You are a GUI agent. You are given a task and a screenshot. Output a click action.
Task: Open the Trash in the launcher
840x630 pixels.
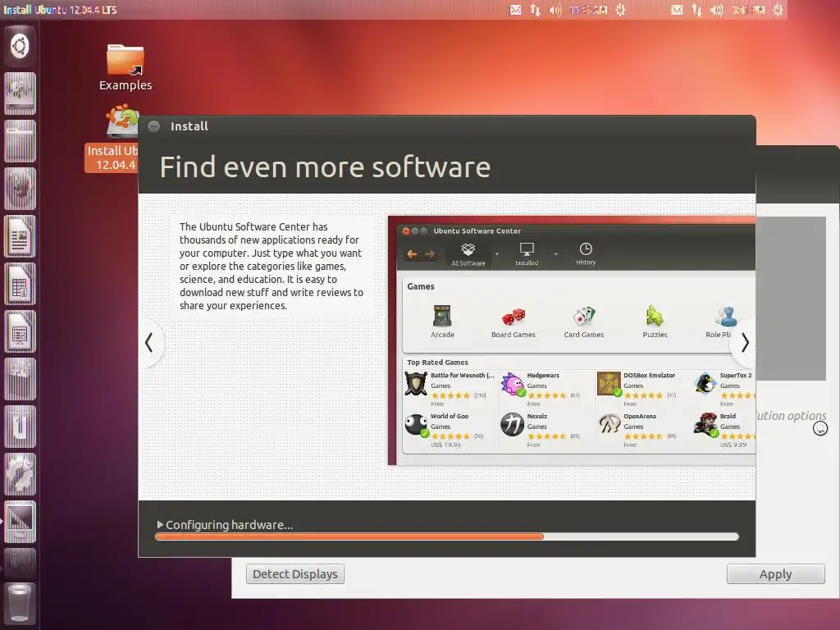tap(20, 604)
